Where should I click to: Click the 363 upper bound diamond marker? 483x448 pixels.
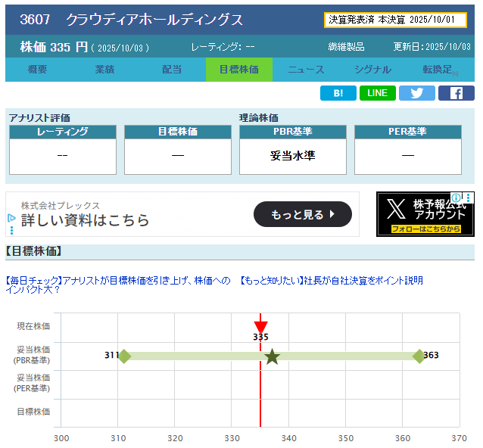[419, 356]
